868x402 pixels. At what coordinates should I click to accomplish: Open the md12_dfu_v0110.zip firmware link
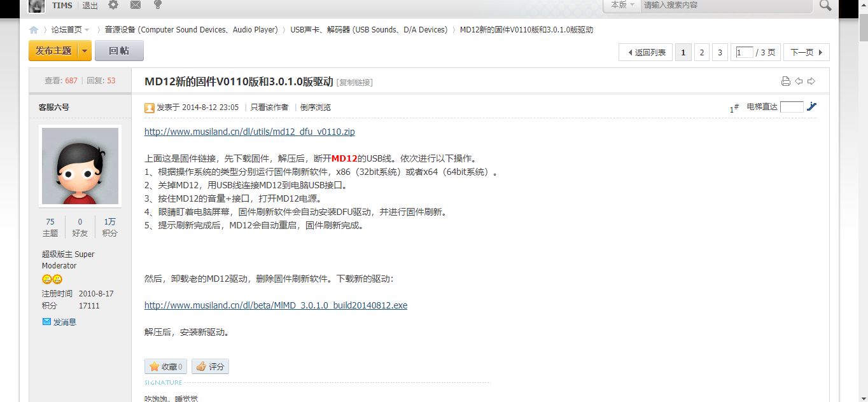coord(249,132)
